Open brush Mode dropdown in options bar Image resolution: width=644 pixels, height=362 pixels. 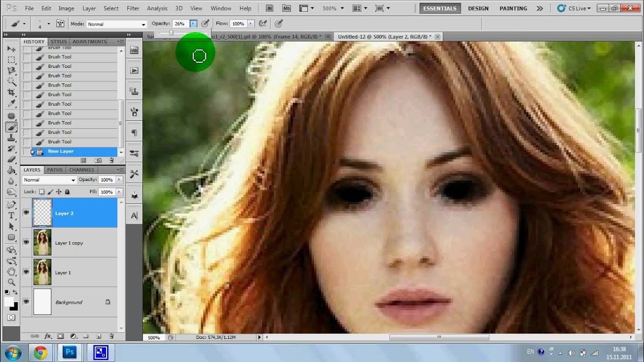(x=116, y=24)
